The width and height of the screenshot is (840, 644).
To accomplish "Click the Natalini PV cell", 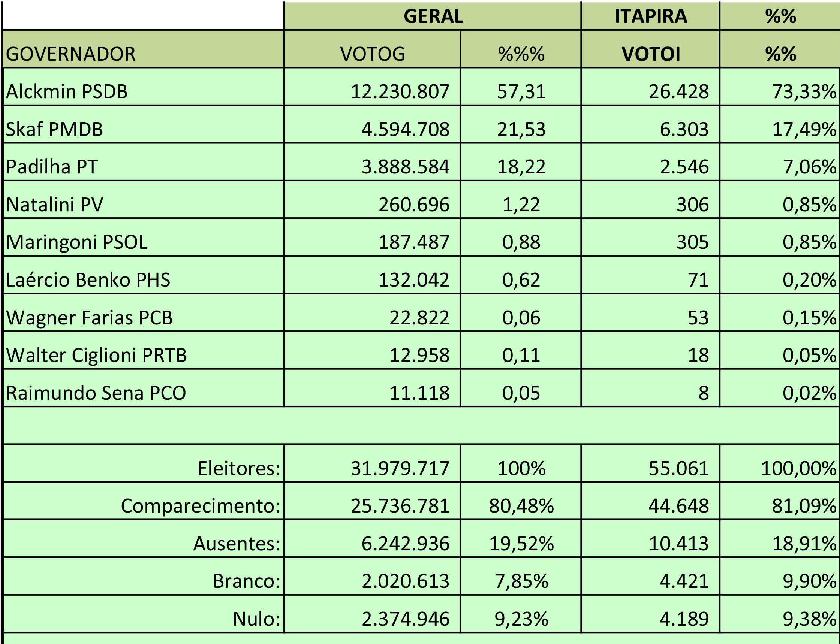I will [x=143, y=199].
